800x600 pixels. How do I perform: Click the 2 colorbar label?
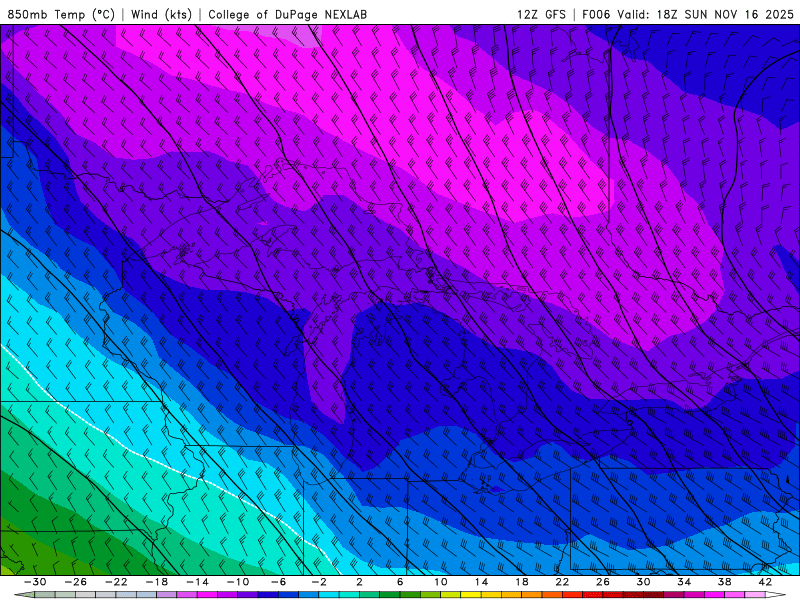point(359,582)
